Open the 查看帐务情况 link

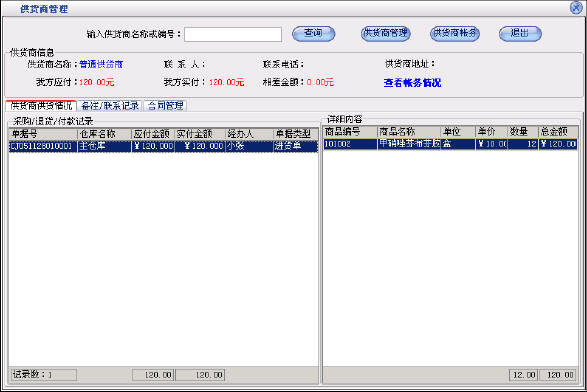[412, 83]
